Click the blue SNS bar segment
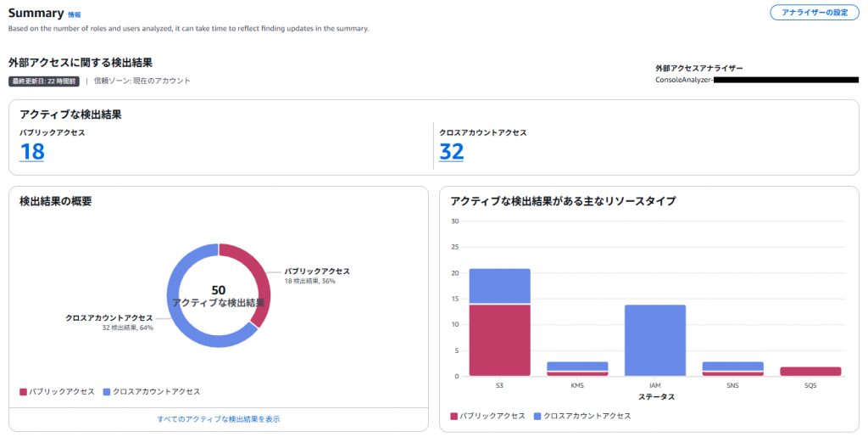868x437 pixels. coord(732,367)
